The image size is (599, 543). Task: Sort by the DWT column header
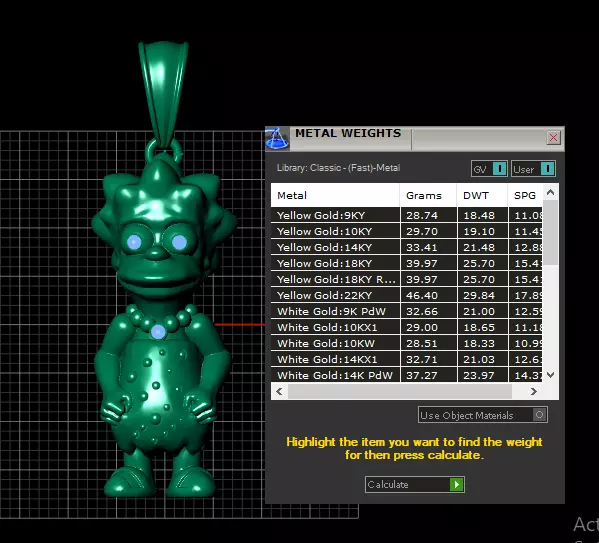(482, 195)
